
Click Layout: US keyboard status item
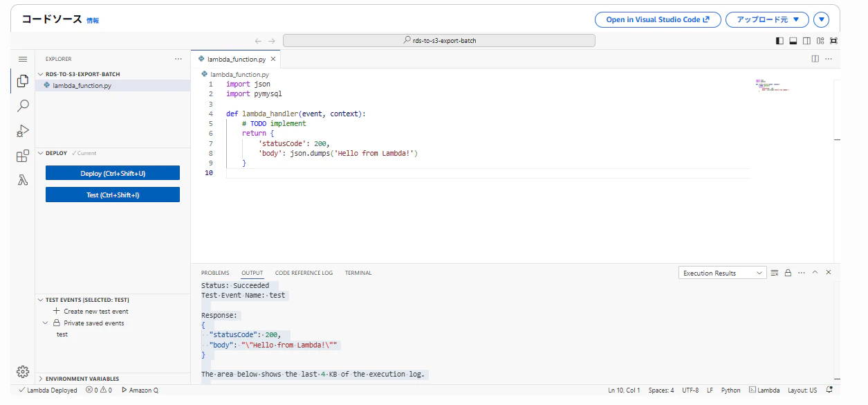802,390
